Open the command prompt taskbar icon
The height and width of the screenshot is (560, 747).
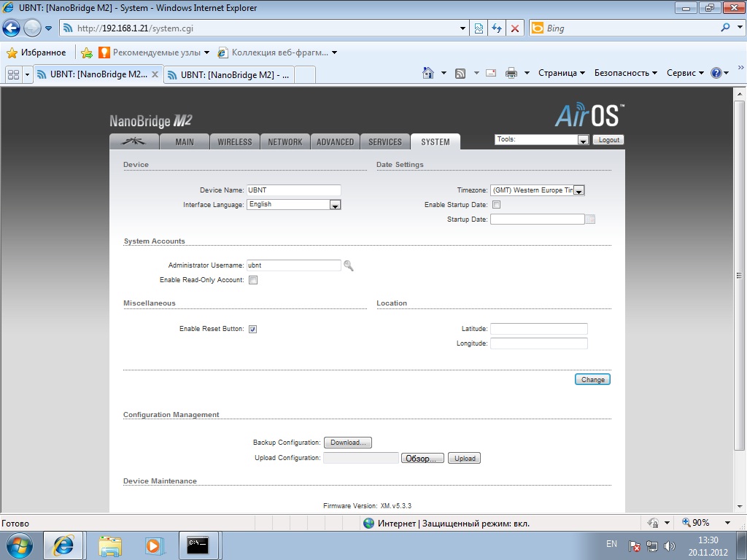tap(198, 545)
